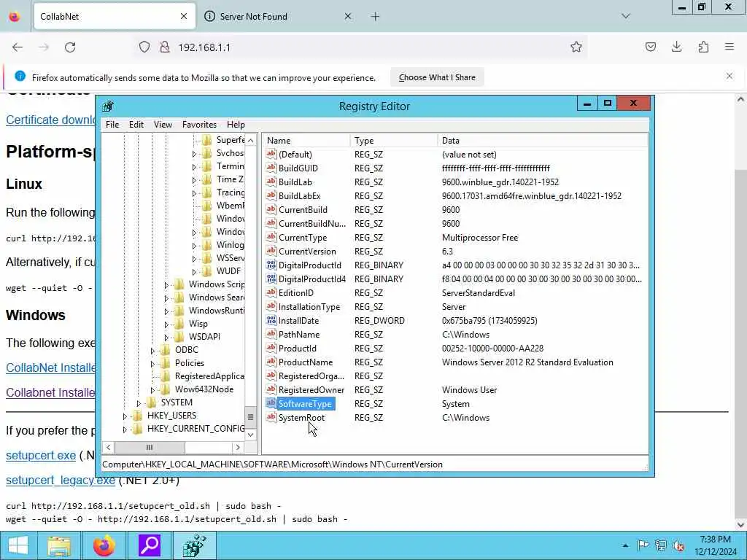The image size is (747, 560).
Task: Open the setupcert_legacy.exe link
Action: [x=61, y=480]
